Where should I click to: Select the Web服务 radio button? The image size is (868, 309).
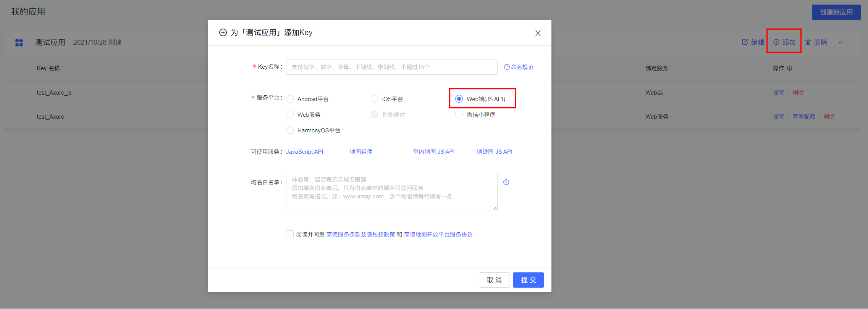[x=290, y=115]
